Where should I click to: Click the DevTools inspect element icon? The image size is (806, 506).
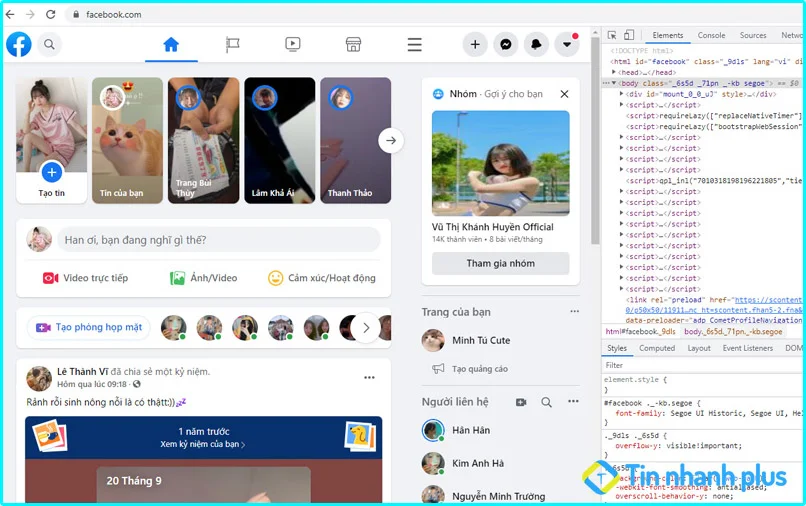coord(612,35)
